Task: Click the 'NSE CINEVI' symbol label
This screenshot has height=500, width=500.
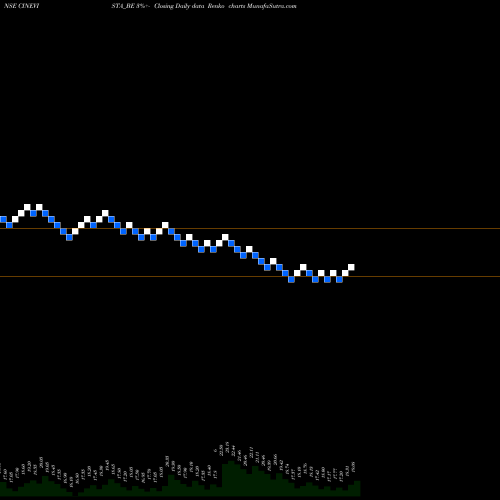Action: point(22,6)
